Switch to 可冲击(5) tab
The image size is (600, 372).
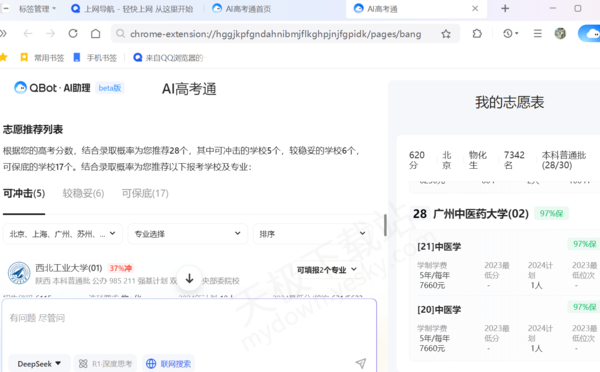click(24, 193)
